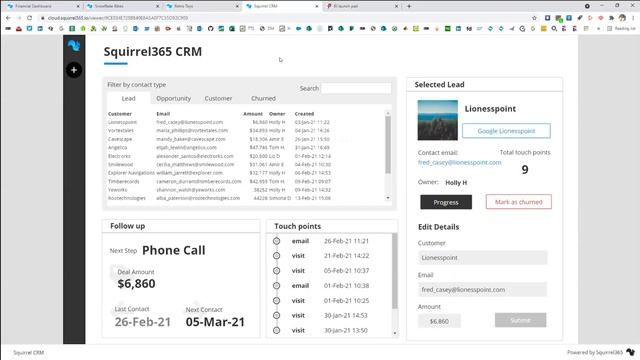
Task: Click the circle marker for 21-Feb-21 visit
Action: pyautogui.click(x=276, y=256)
